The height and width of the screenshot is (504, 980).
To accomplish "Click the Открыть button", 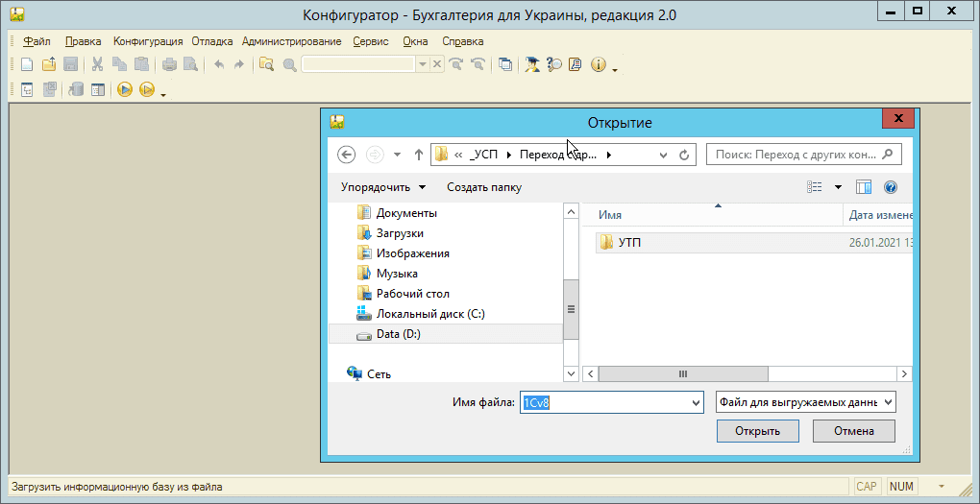I will pyautogui.click(x=757, y=431).
